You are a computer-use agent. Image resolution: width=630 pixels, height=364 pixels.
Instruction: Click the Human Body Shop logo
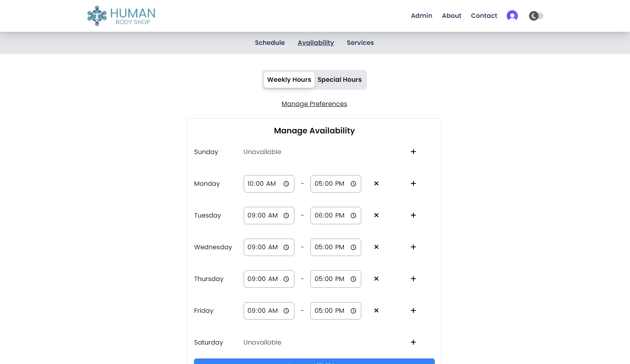(x=121, y=16)
